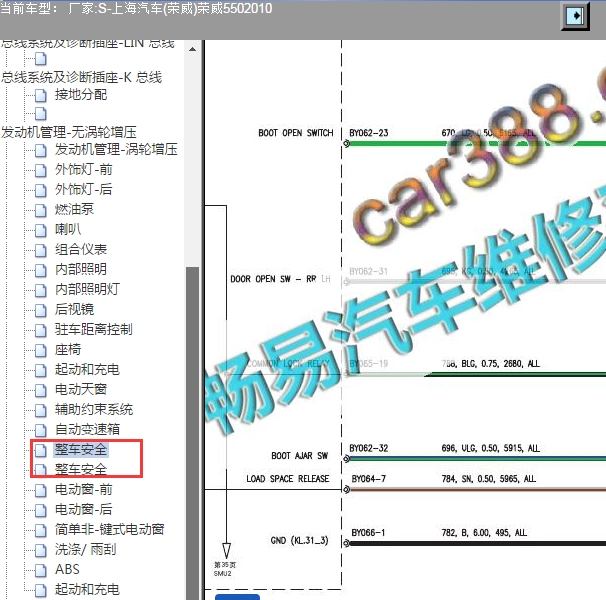Click the tree panel vertical scrollbar thumb
606x600 pixels.
[x=192, y=433]
